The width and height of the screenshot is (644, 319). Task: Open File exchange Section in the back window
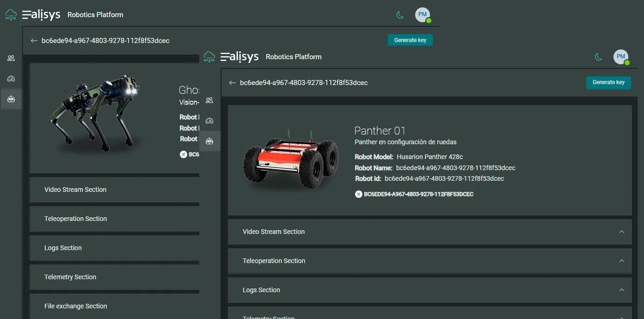[115, 306]
